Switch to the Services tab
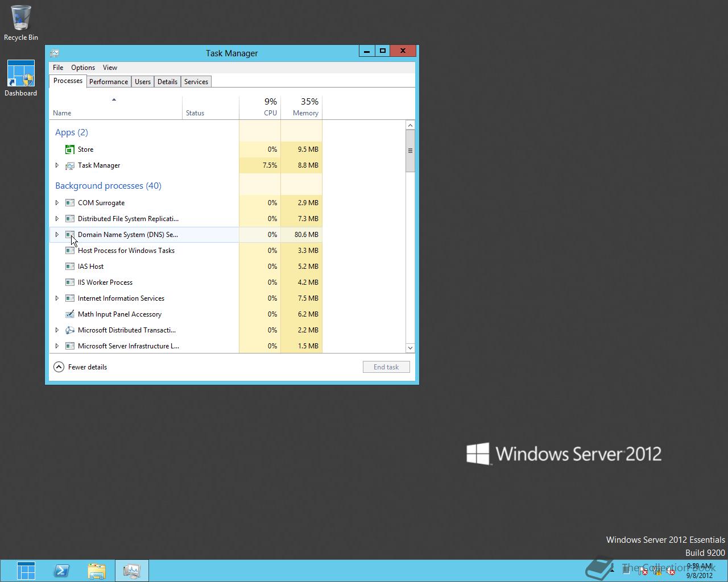 [x=196, y=82]
